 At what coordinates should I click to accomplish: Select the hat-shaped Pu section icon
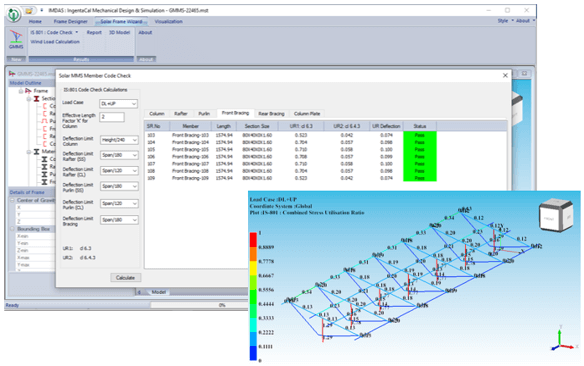(44, 121)
